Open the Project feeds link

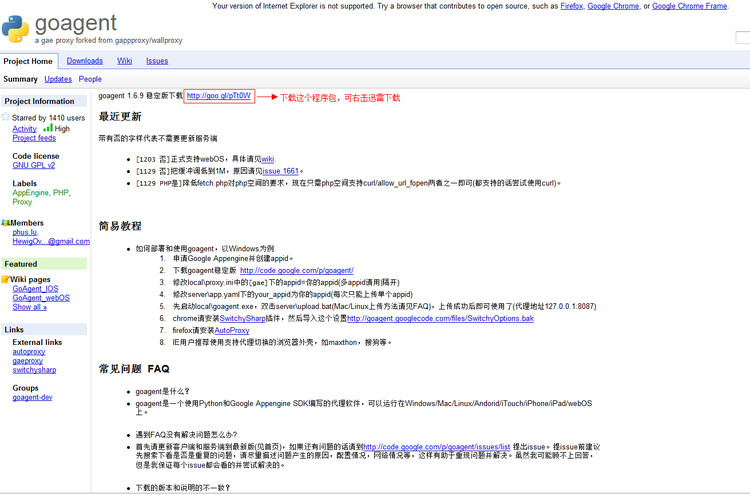(x=34, y=138)
